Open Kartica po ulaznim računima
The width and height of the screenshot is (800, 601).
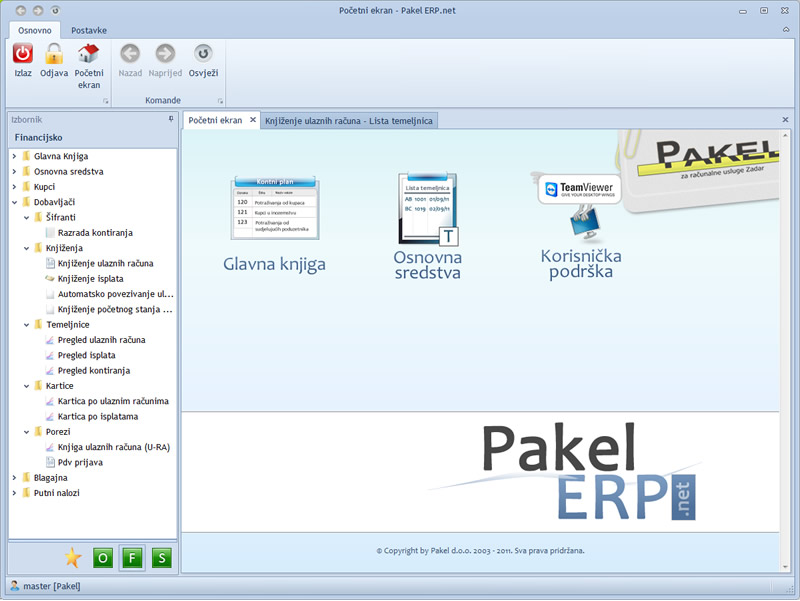click(x=113, y=401)
